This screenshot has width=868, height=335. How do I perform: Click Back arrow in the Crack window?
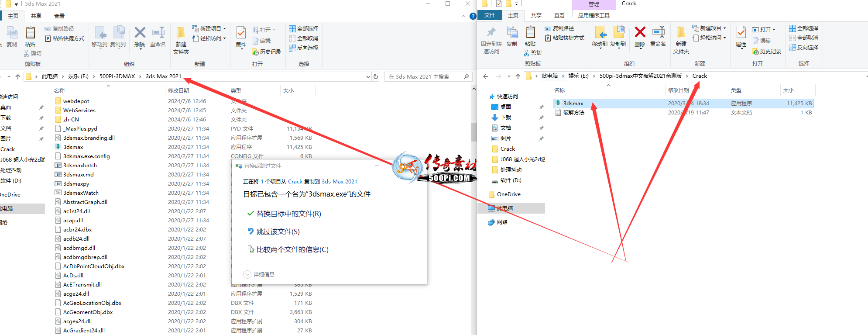click(x=485, y=76)
